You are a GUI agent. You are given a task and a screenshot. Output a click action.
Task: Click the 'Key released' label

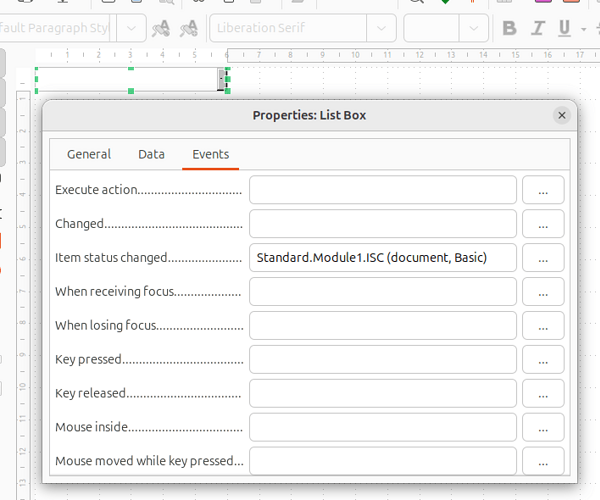[x=90, y=393]
